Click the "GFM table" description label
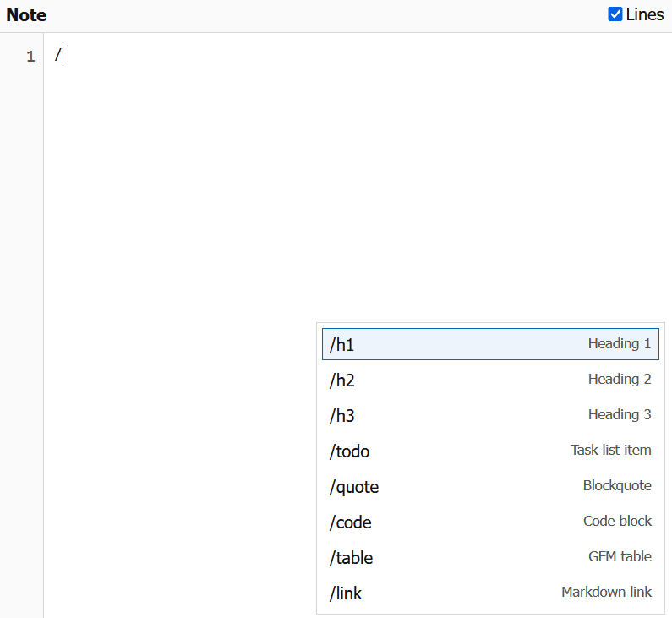The height and width of the screenshot is (618, 672). click(x=620, y=556)
